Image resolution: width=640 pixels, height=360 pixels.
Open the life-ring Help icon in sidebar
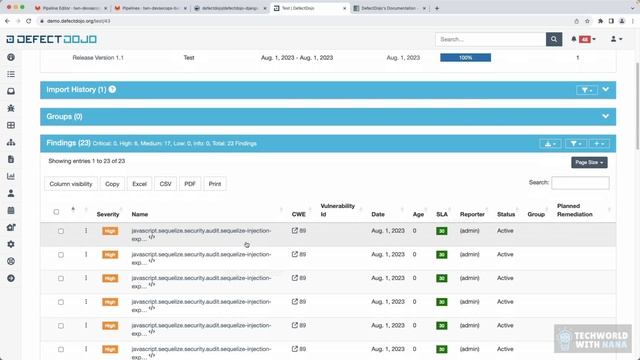11,261
